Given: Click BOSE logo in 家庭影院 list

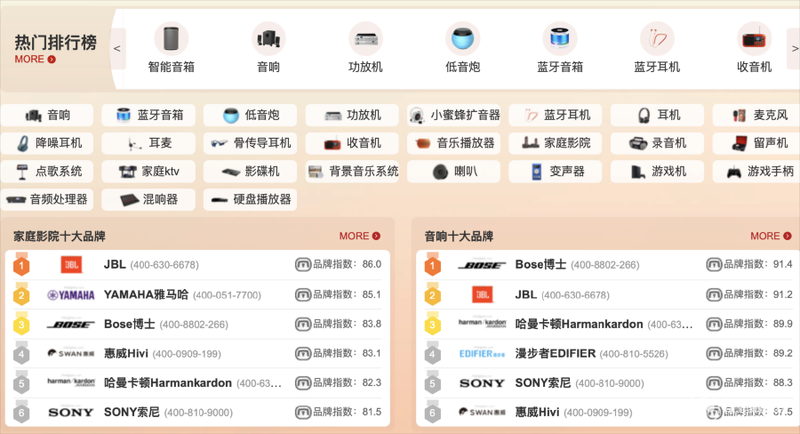Looking at the screenshot, I should tap(71, 324).
